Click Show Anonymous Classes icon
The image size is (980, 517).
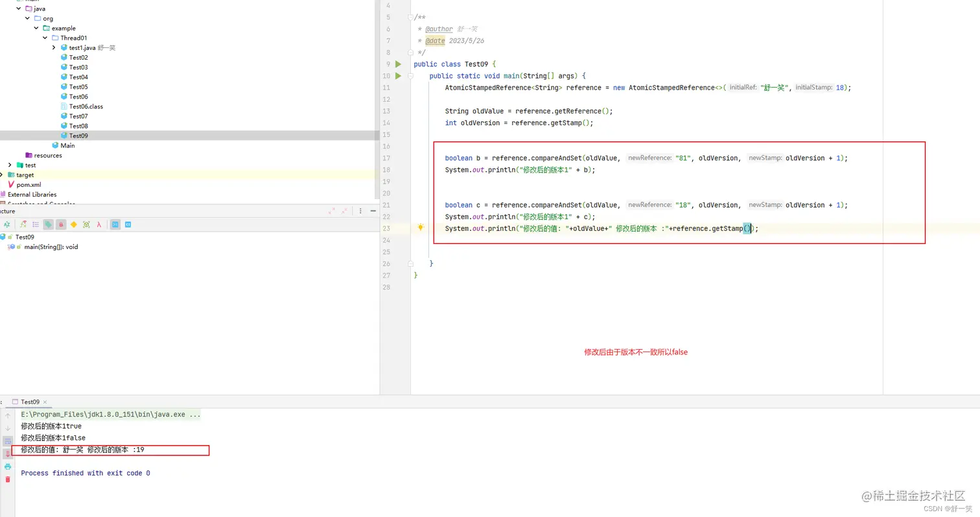(x=86, y=224)
